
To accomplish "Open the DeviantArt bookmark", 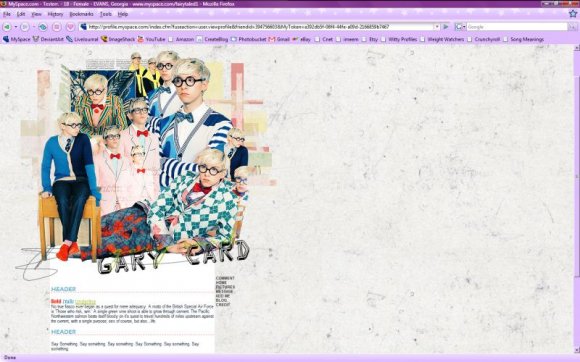I will click(48, 39).
